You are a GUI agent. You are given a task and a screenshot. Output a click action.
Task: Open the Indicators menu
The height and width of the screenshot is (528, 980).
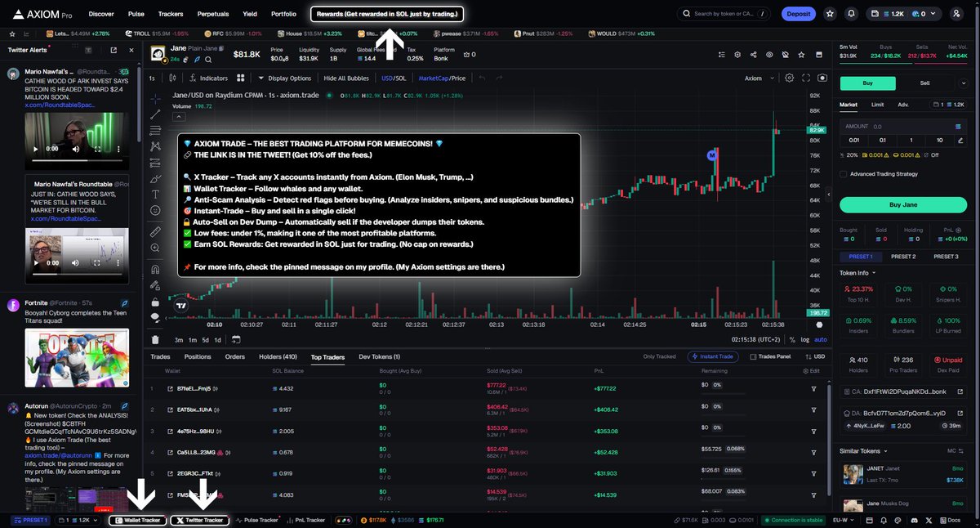[x=208, y=78]
